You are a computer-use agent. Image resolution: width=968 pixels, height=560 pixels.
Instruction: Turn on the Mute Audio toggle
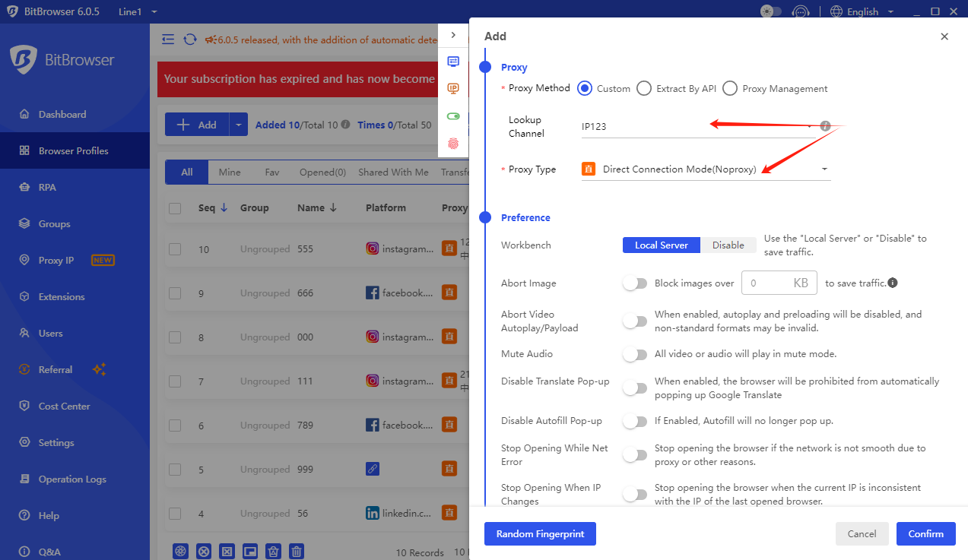click(635, 353)
